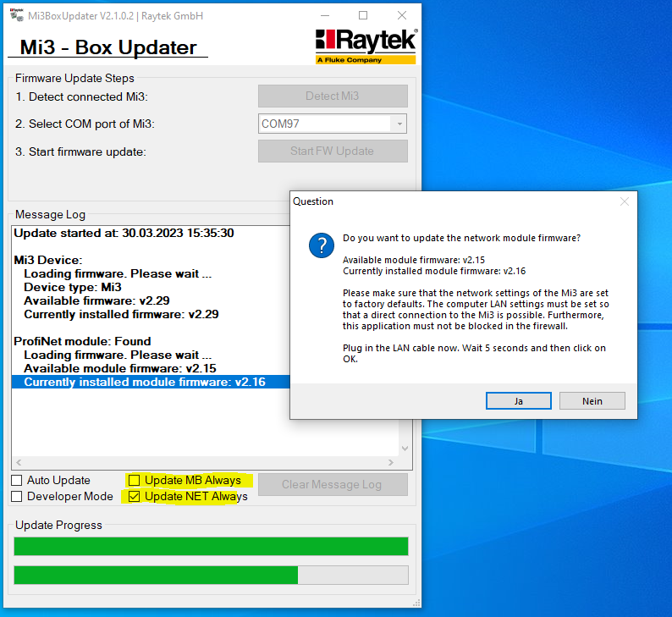Select log line 'Update started at: 30.03.2023 15:35:30'
Viewport: 672px width, 617px height.
[x=124, y=233]
